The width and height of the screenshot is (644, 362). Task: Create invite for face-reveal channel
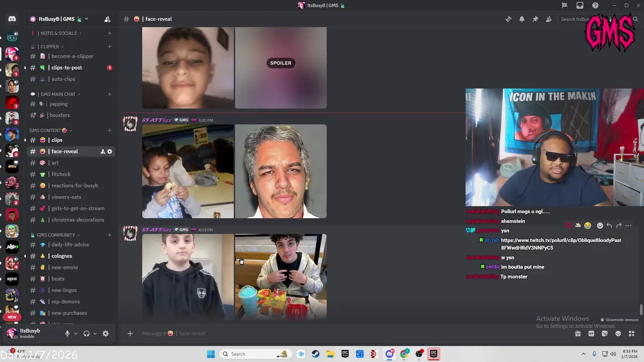tap(103, 151)
